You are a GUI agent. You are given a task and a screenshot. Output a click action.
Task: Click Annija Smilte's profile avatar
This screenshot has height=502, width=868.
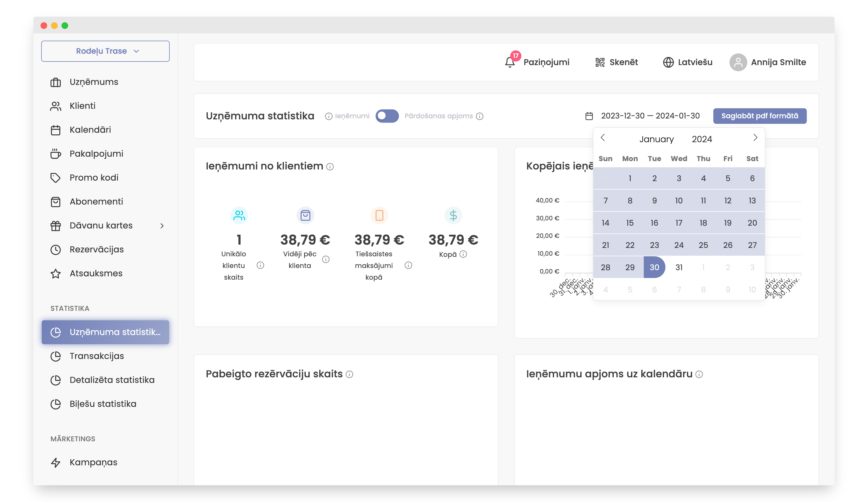(x=738, y=62)
